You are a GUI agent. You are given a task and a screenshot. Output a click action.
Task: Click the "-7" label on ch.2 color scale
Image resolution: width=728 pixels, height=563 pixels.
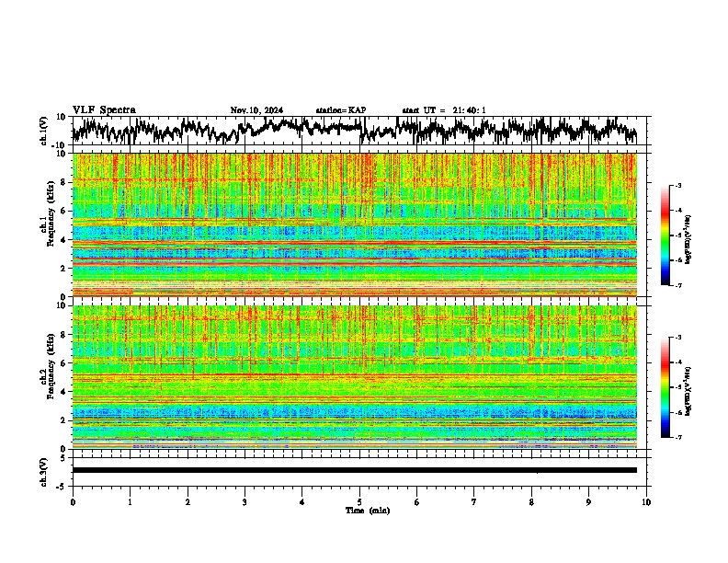click(677, 437)
